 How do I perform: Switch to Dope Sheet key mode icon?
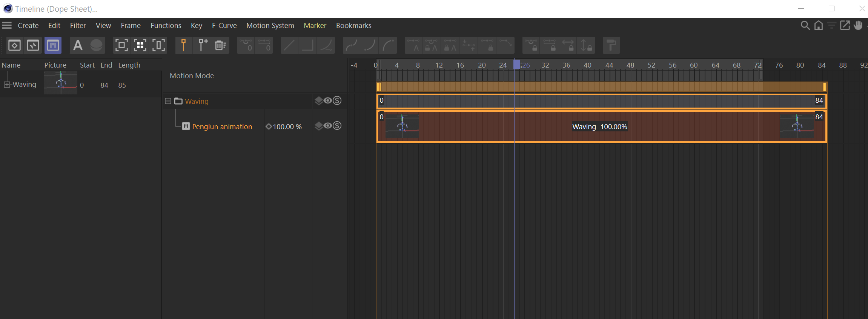click(14, 46)
